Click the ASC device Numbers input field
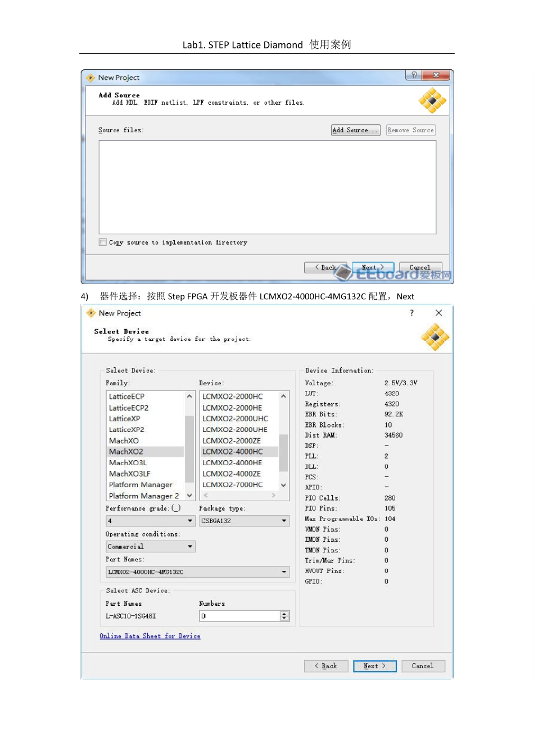This screenshot has width=534, height=756. pos(239,616)
